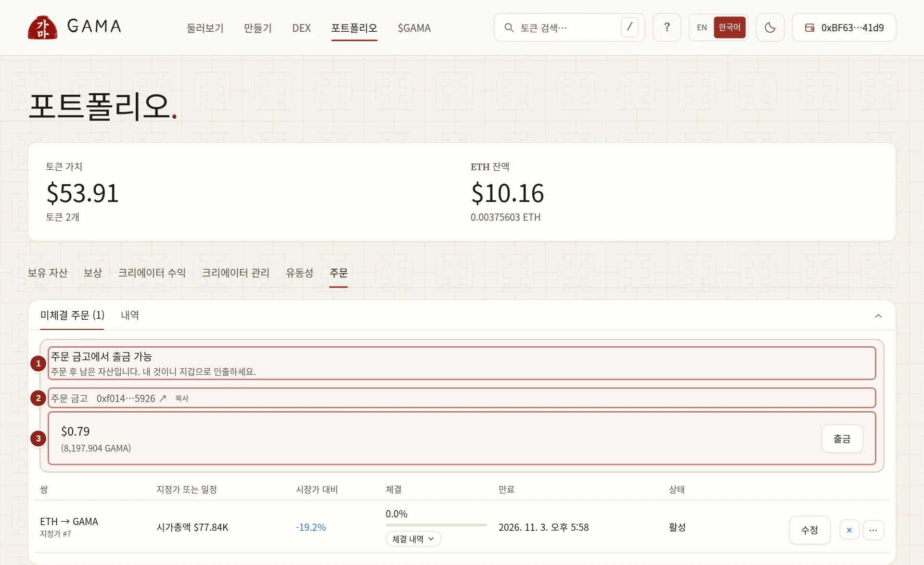Open external link arrow beside 0xf014…5926
Viewport: 924px width, 565px height.
(x=163, y=398)
